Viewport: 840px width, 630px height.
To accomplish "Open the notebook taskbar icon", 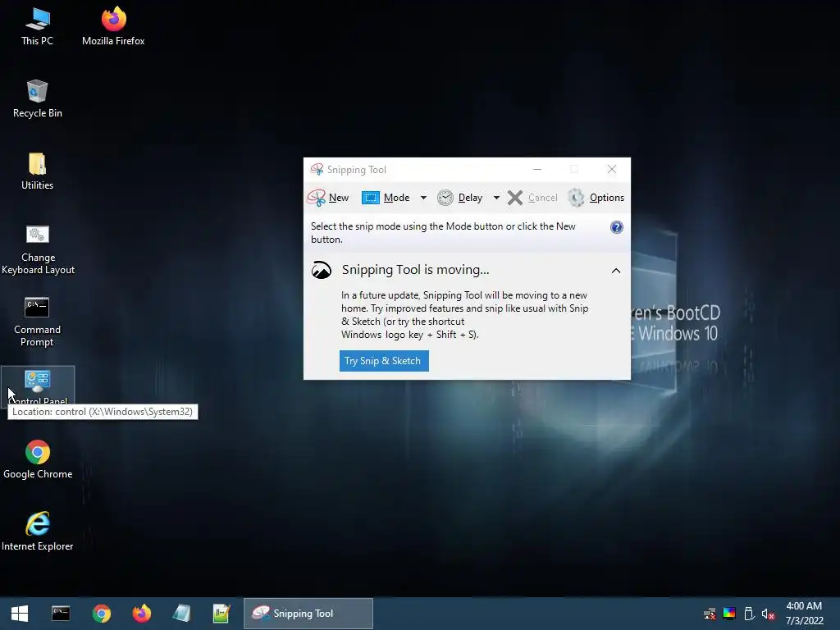I will click(181, 614).
